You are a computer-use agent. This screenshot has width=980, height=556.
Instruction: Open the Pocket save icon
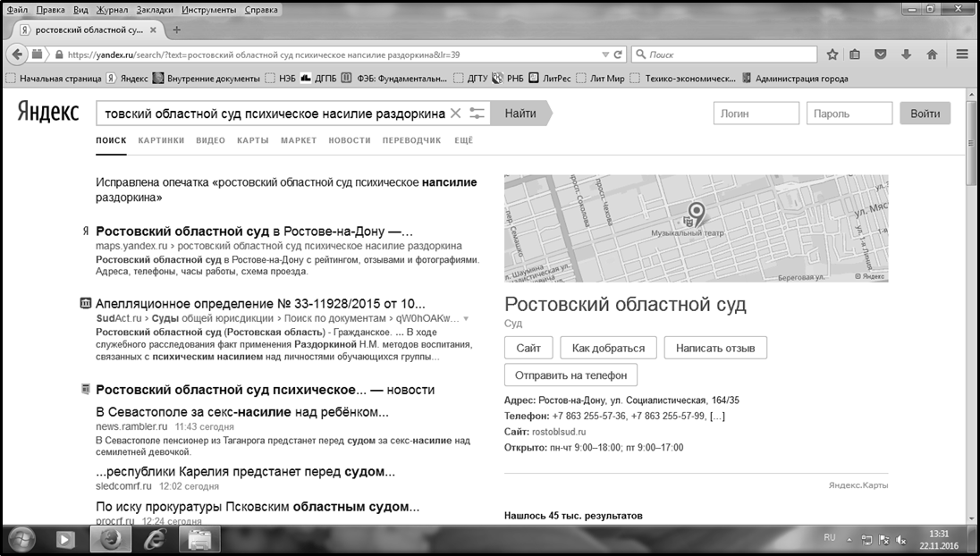881,55
